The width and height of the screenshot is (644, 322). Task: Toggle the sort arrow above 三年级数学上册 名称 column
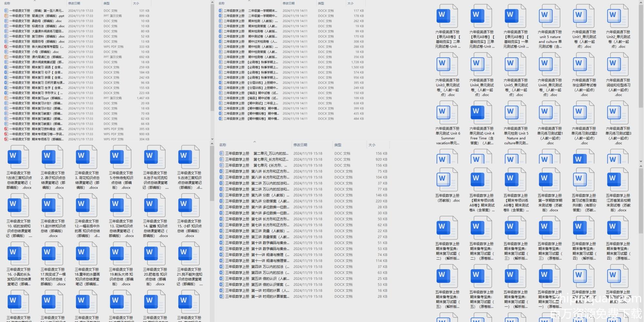point(254,142)
